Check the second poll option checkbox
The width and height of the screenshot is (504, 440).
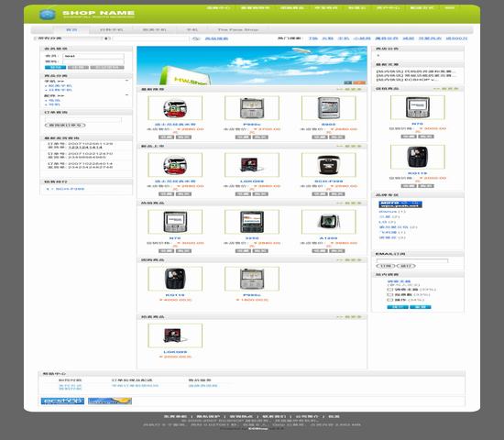tap(389, 294)
